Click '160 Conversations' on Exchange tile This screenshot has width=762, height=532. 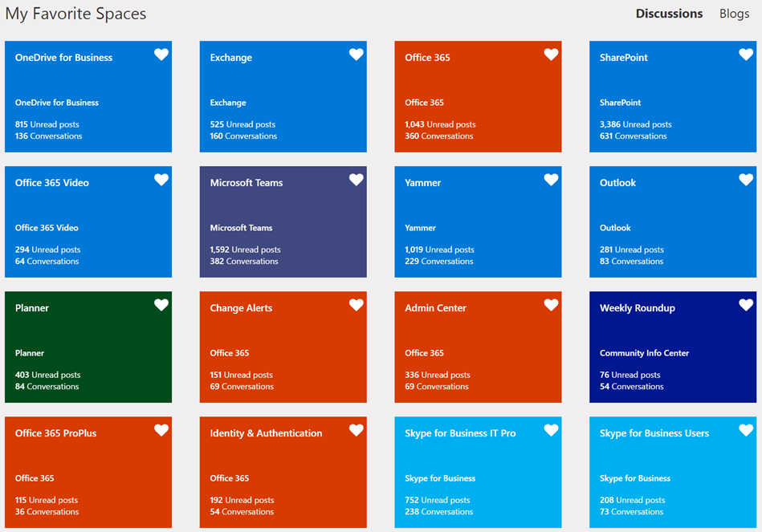pos(243,136)
